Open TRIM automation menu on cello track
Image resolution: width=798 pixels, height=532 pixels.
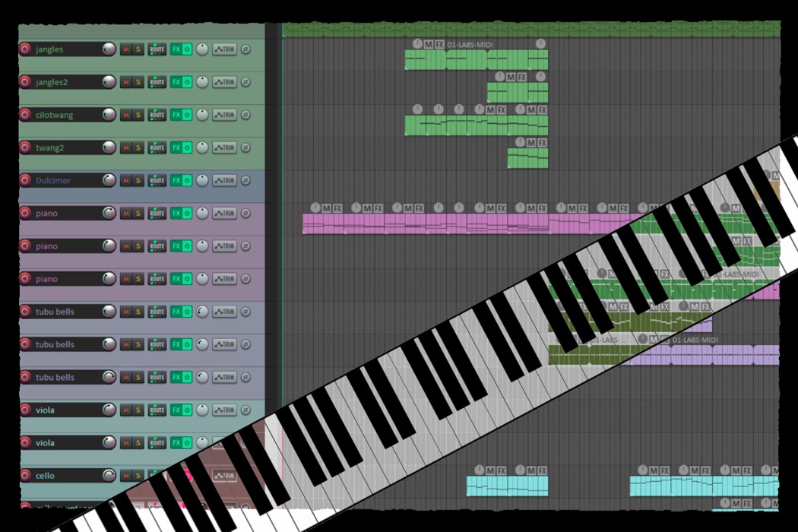224,476
